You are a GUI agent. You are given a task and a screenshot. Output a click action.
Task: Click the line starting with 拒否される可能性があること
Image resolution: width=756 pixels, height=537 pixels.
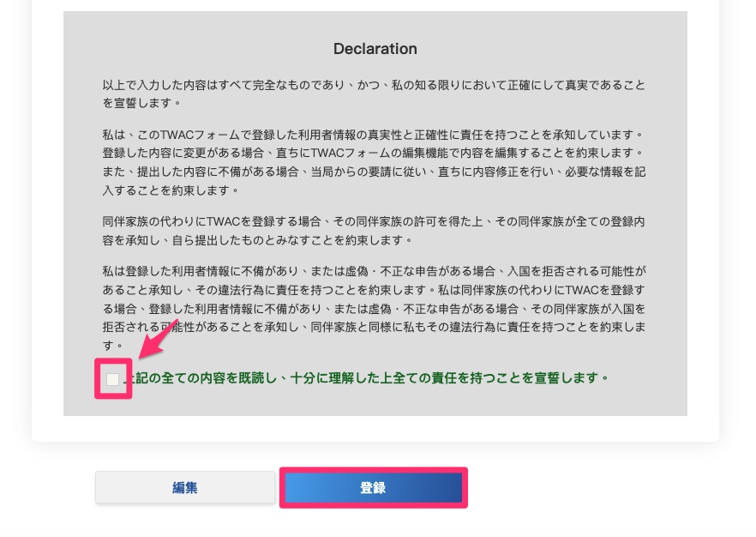pyautogui.click(x=374, y=327)
